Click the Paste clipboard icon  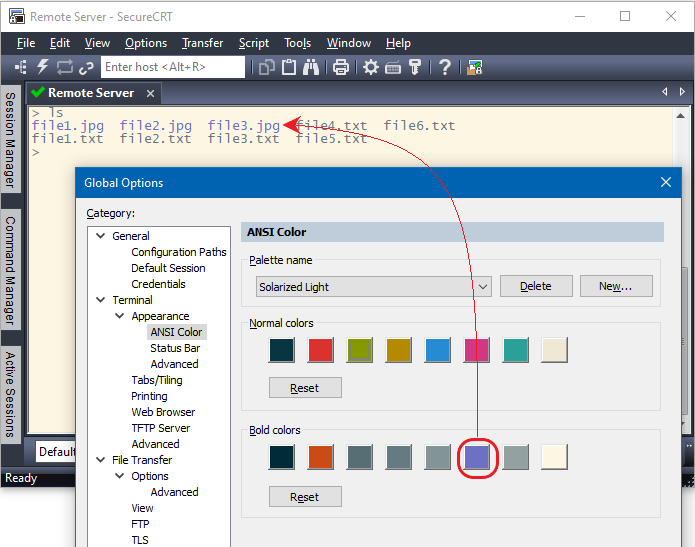(289, 67)
